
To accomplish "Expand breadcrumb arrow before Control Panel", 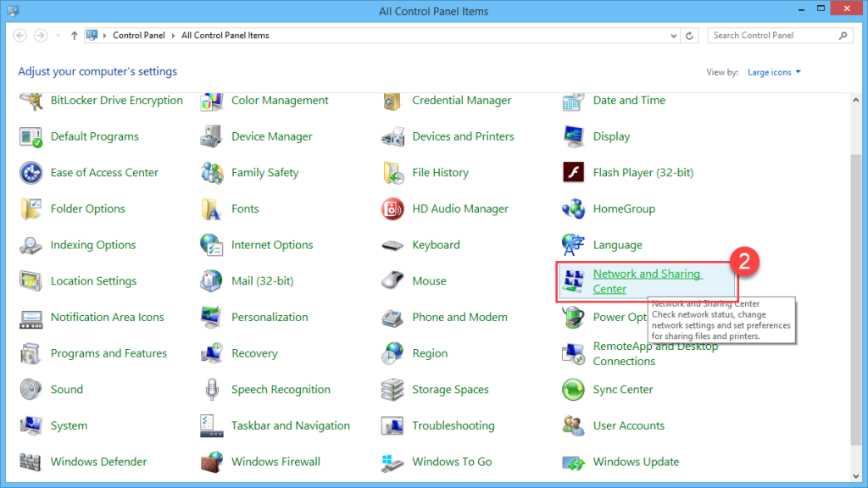I will 104,36.
